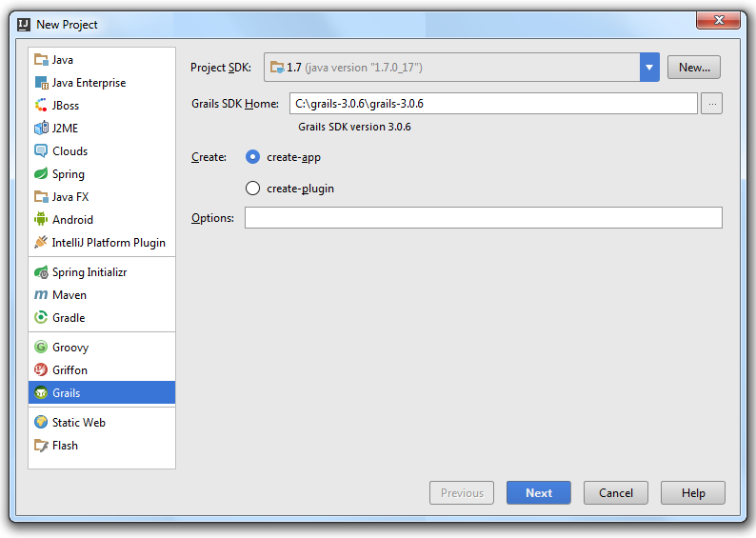Viewport: 756px width, 538px height.
Task: Click the Groovy 'G' icon
Action: 41,348
